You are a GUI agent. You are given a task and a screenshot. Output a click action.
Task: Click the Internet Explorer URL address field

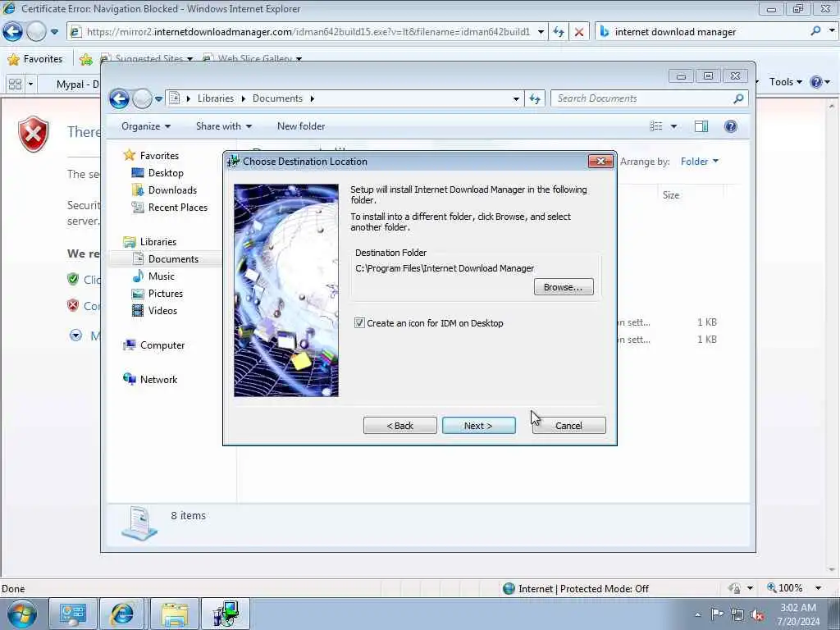[x=308, y=32]
